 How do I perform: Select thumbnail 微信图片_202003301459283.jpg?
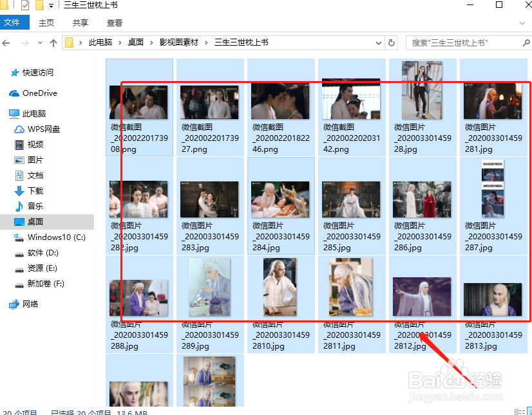pyautogui.click(x=209, y=199)
